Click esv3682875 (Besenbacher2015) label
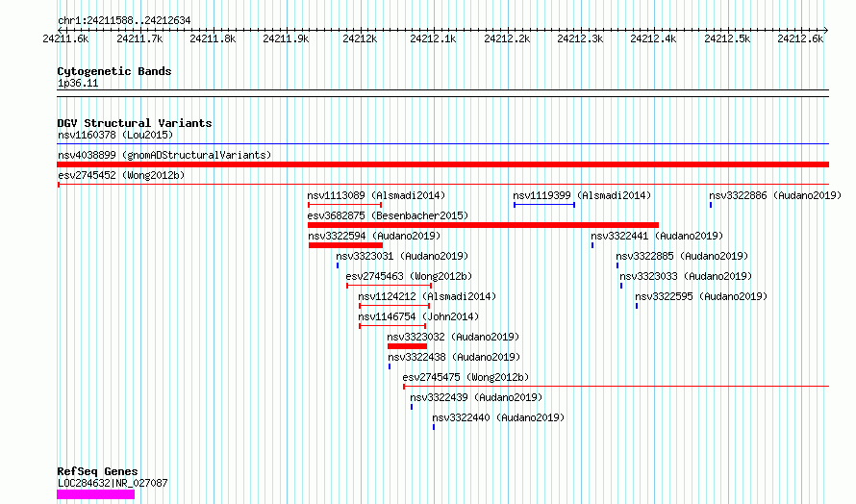The height and width of the screenshot is (504, 856). (x=388, y=215)
